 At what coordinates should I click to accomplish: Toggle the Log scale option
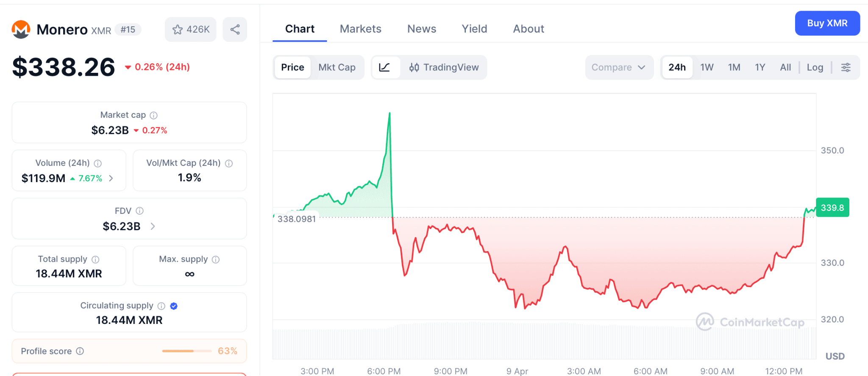pyautogui.click(x=815, y=67)
